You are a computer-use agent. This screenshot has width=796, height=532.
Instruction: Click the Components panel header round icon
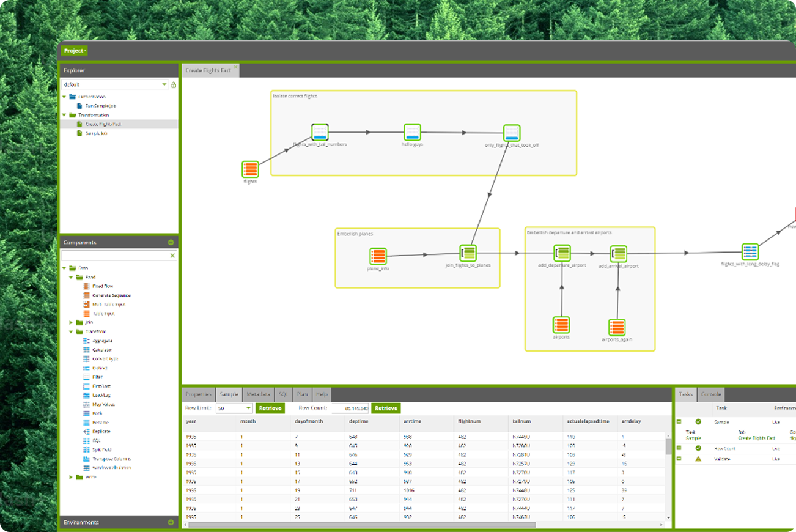171,243
